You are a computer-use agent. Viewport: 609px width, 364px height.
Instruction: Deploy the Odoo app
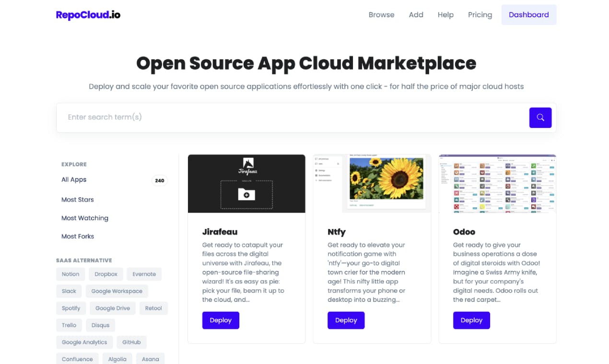coord(471,320)
